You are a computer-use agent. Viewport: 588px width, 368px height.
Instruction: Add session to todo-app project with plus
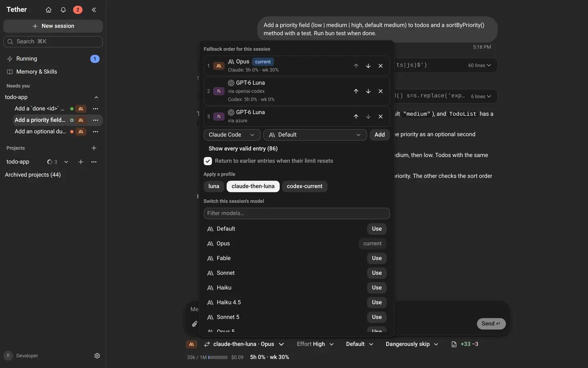click(x=81, y=162)
